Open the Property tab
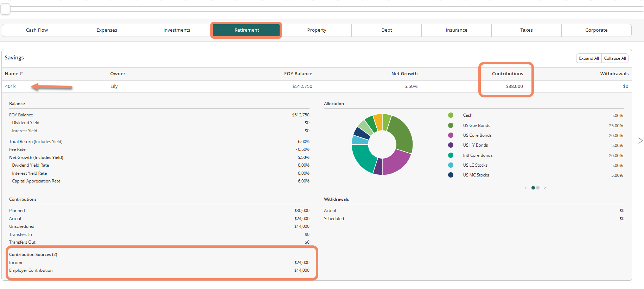644x289 pixels. pyautogui.click(x=317, y=30)
